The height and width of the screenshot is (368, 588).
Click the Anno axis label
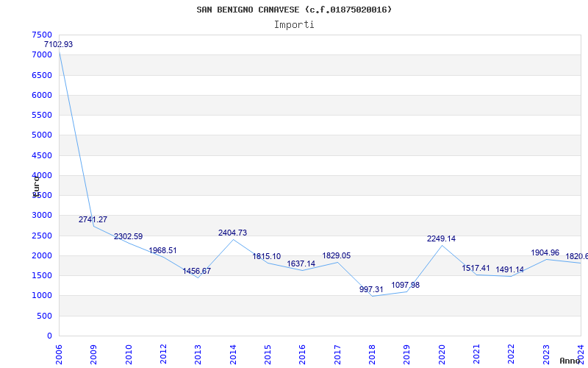[x=571, y=361]
